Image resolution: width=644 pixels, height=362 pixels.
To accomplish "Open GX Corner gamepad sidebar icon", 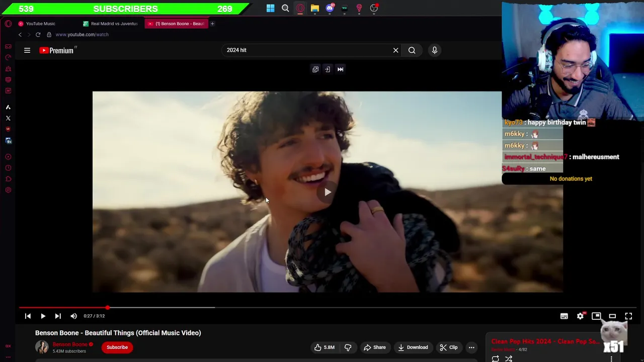I will [8, 47].
